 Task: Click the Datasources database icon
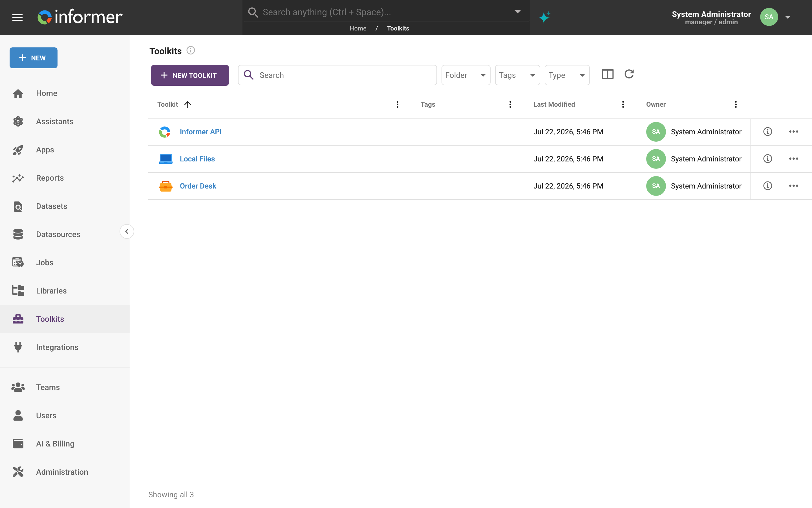[18, 235]
